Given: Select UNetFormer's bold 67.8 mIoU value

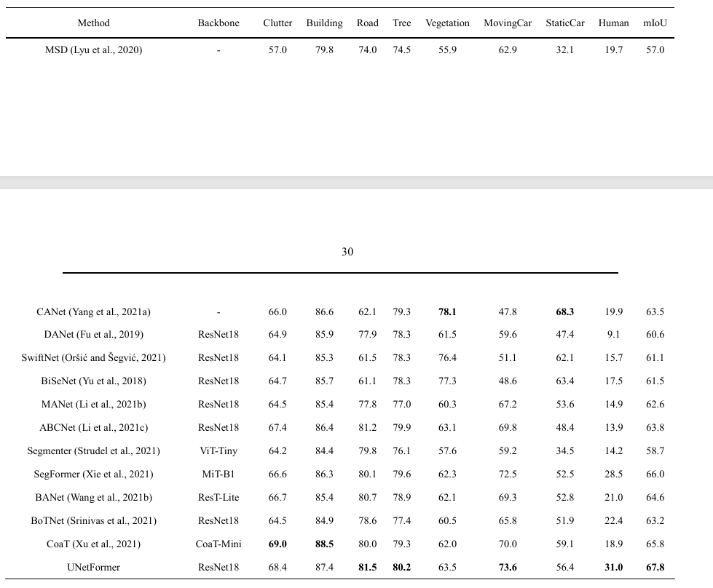Looking at the screenshot, I should pyautogui.click(x=655, y=568).
